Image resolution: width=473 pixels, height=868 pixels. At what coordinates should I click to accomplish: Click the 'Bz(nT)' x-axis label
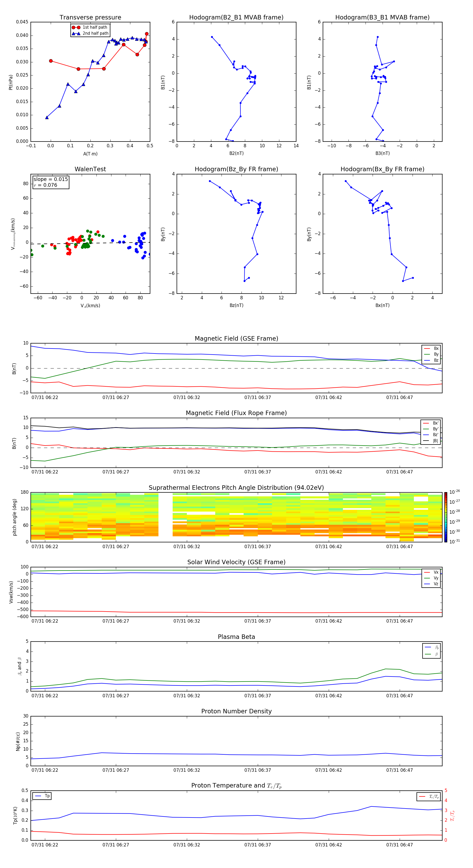(236, 305)
